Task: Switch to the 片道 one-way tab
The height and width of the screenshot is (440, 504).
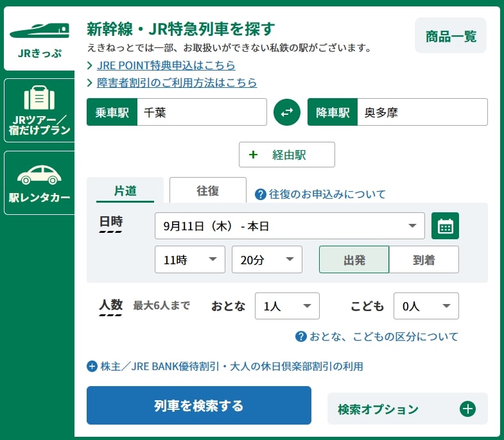Action: click(x=125, y=190)
